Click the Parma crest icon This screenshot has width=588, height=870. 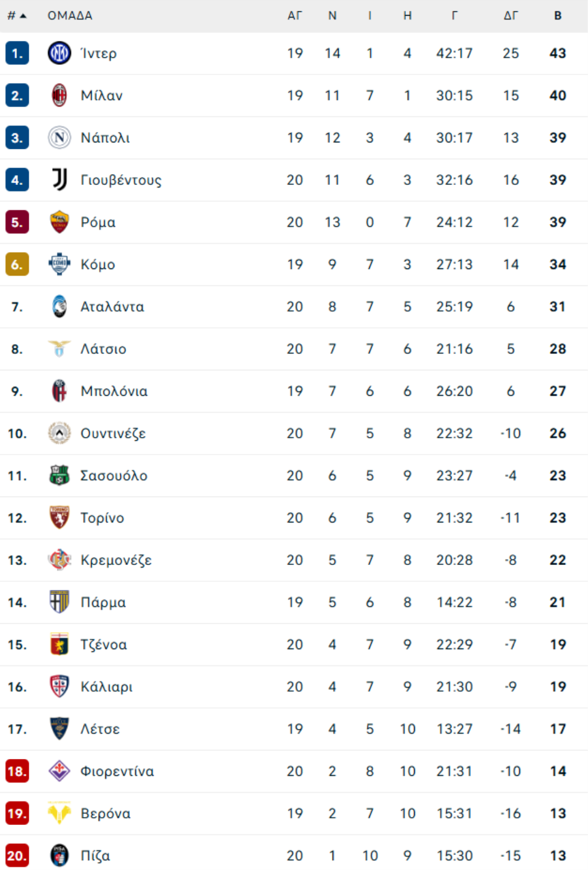59,602
